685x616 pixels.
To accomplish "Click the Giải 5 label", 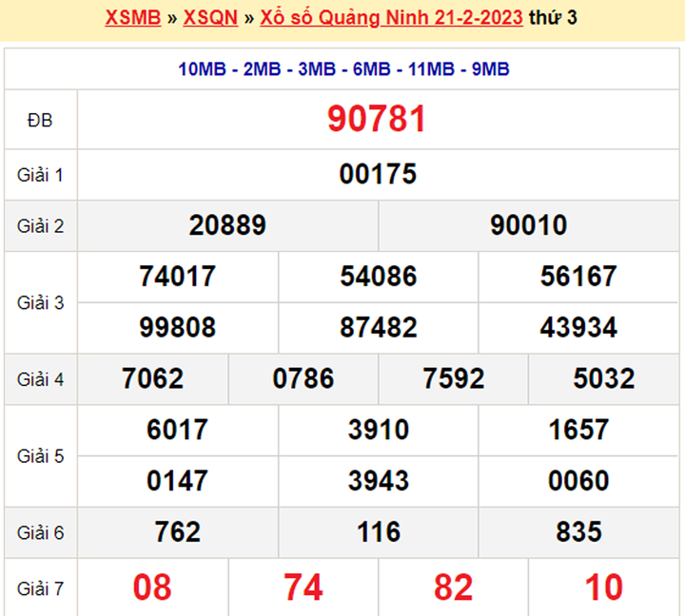I will (40, 456).
